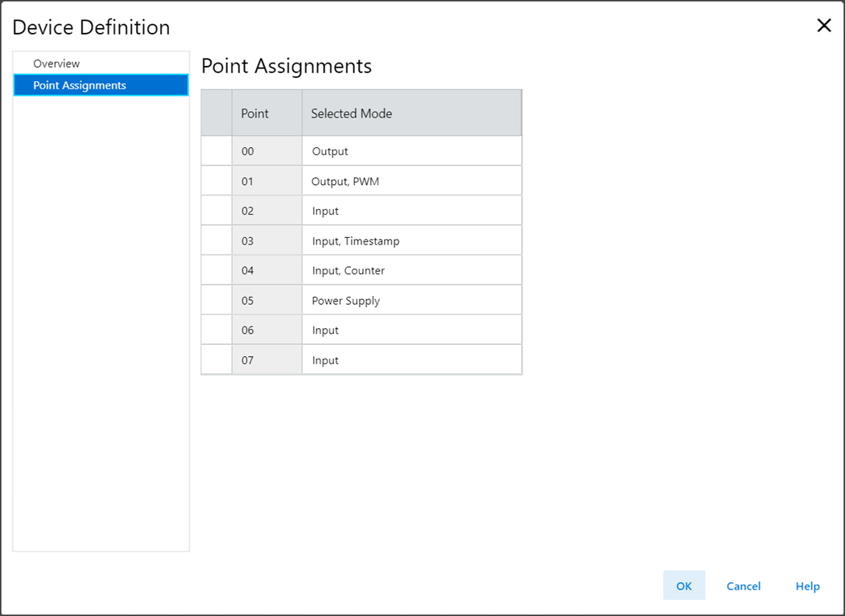The image size is (845, 616).
Task: Click the OK button
Action: coord(683,586)
